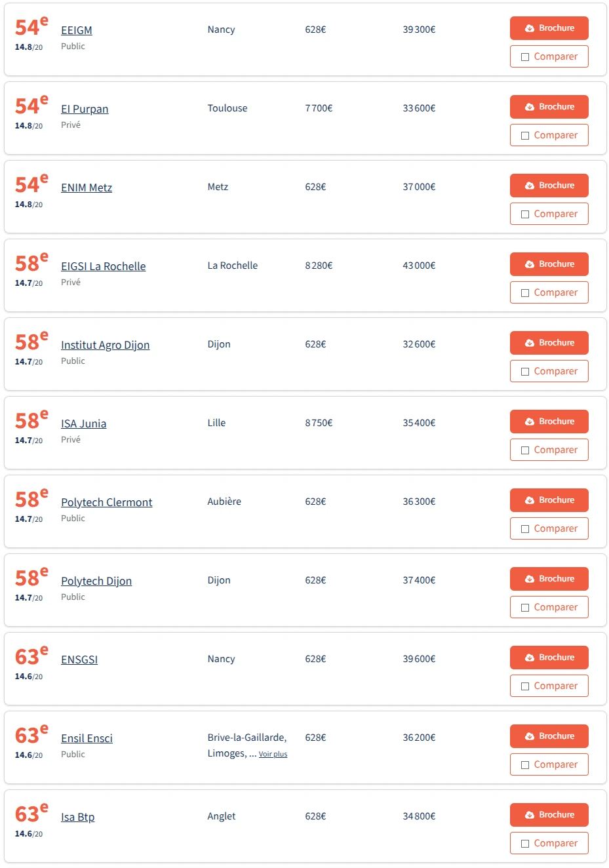Click the Brochure button for Polytech Dijon
Image resolution: width=609 pixels, height=868 pixels.
[549, 579]
